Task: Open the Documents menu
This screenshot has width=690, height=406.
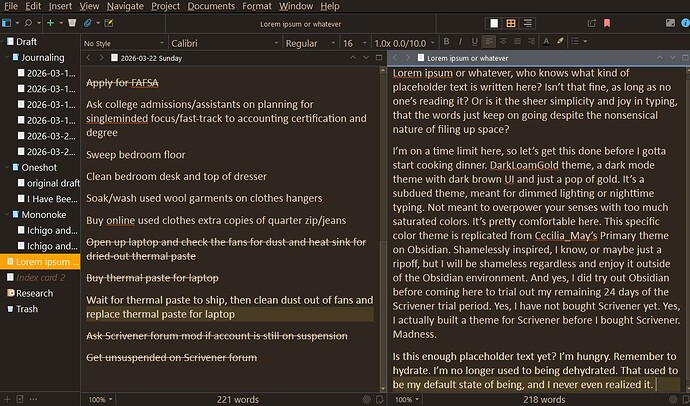Action: (211, 6)
